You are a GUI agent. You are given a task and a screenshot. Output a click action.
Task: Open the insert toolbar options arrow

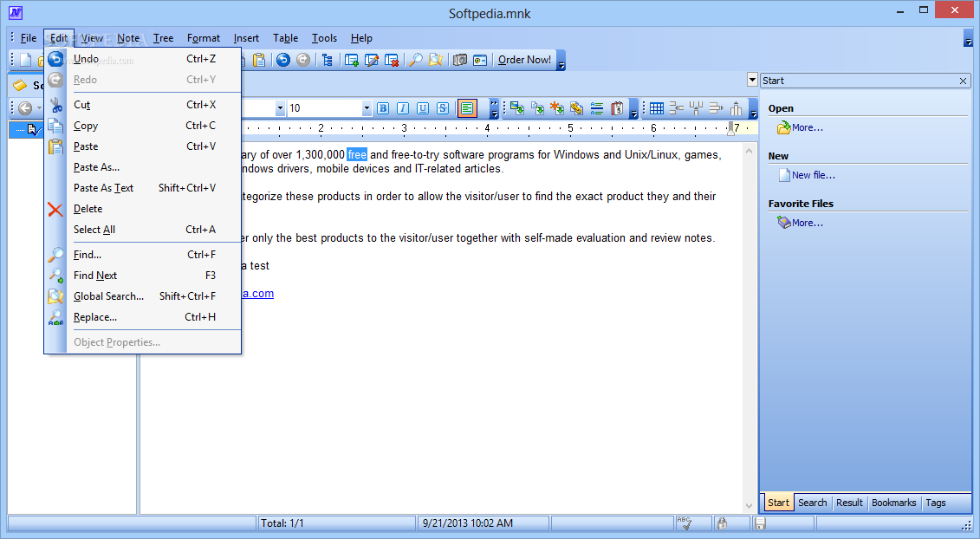tap(633, 108)
